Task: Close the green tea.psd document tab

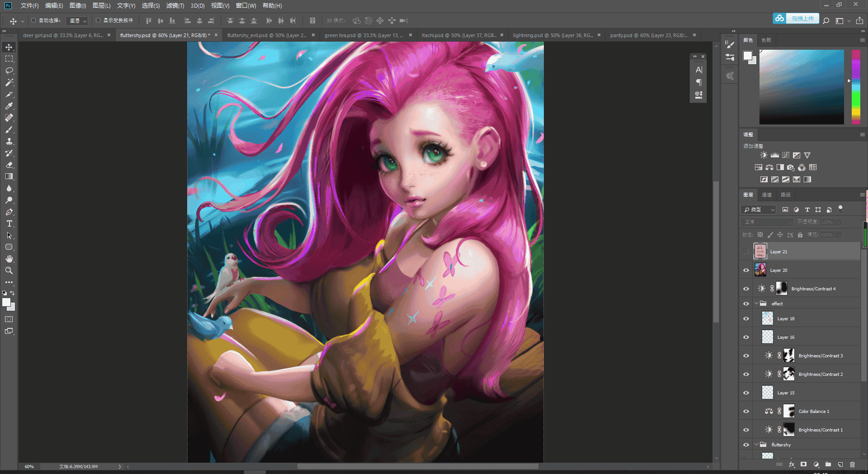Action: click(410, 35)
